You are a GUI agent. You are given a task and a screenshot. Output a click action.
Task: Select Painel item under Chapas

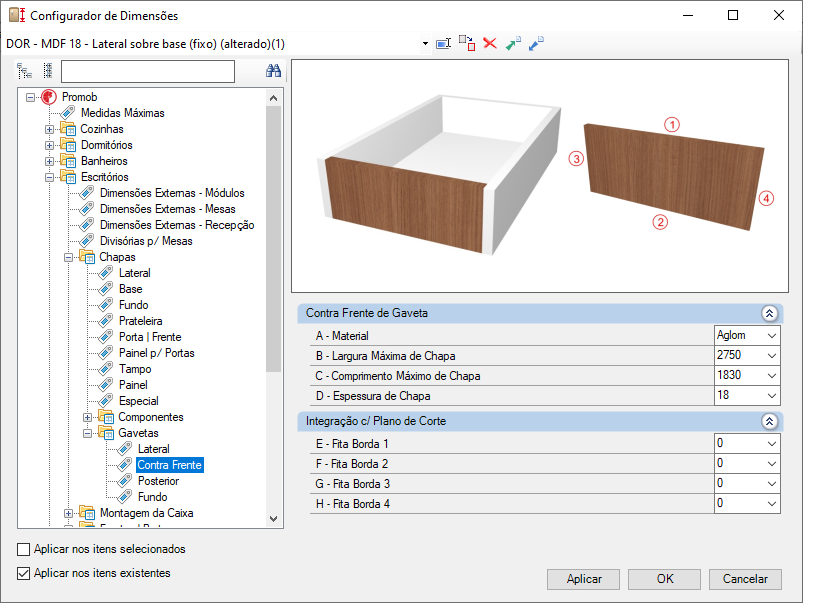(x=133, y=385)
